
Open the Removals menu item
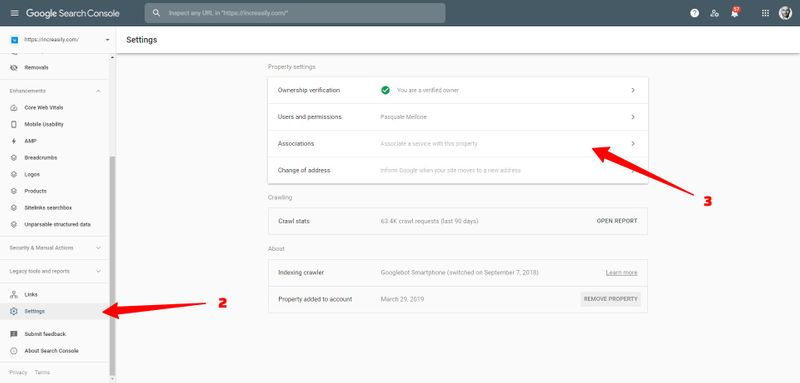click(x=55, y=67)
